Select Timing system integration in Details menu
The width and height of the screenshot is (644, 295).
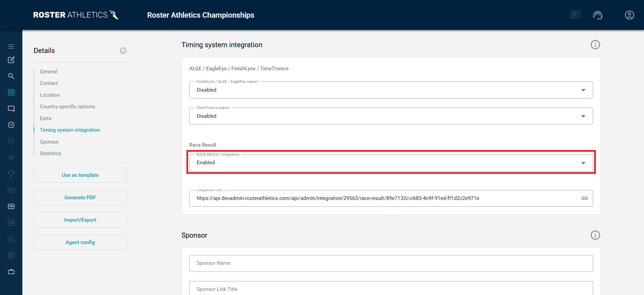[x=70, y=130]
